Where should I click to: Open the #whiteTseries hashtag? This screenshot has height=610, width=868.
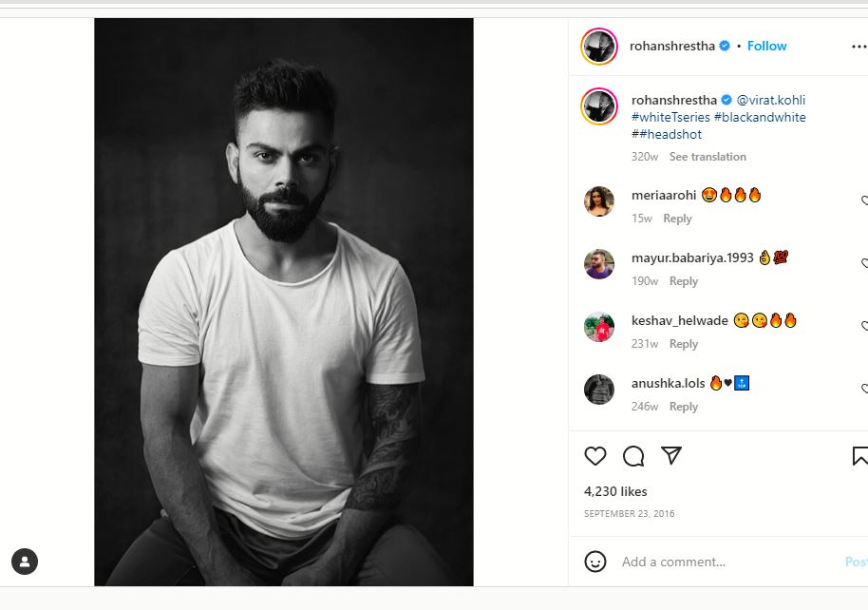click(x=670, y=117)
